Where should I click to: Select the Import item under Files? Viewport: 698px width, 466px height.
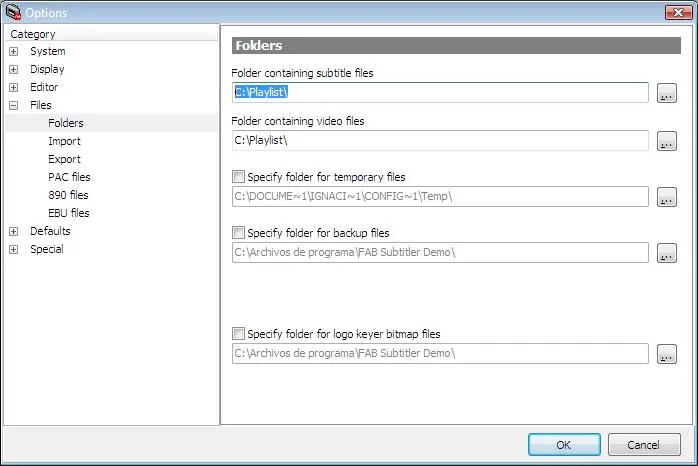tap(64, 141)
